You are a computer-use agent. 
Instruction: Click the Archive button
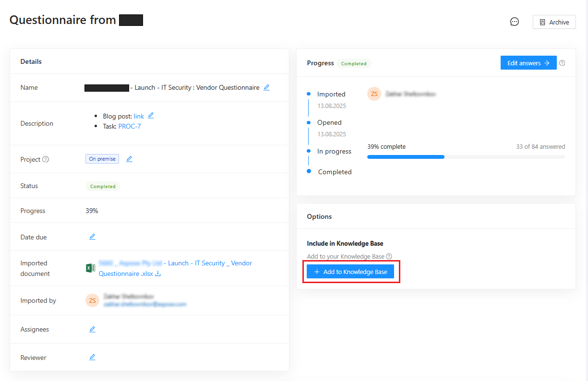coord(554,22)
